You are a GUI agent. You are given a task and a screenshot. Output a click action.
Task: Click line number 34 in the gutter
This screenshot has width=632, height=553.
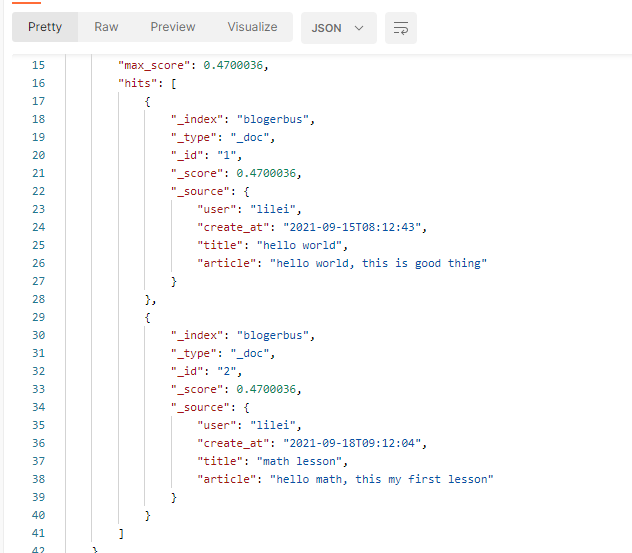39,407
